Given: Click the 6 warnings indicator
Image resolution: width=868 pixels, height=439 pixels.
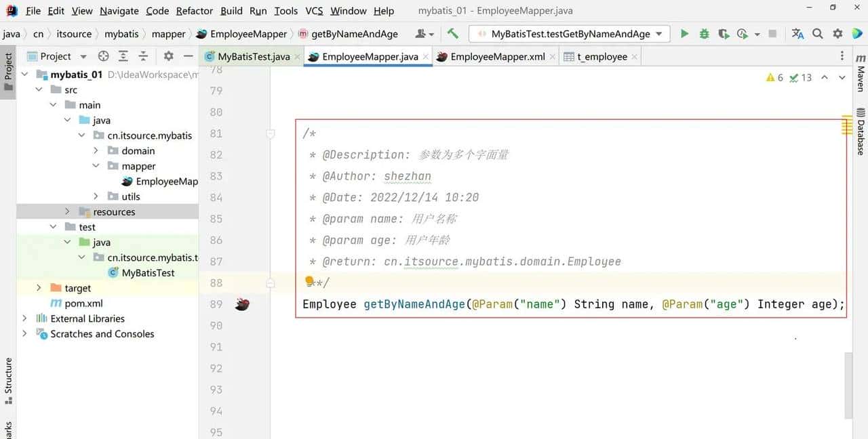Looking at the screenshot, I should pos(773,77).
